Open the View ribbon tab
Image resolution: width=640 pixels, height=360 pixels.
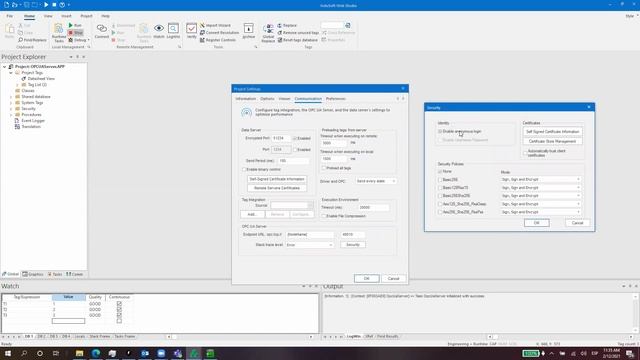[48, 16]
